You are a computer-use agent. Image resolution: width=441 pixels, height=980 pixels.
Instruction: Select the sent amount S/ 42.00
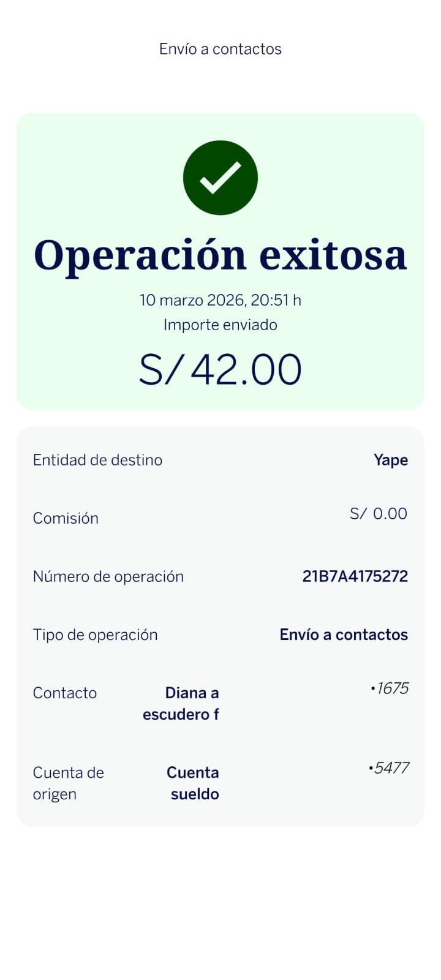[221, 370]
